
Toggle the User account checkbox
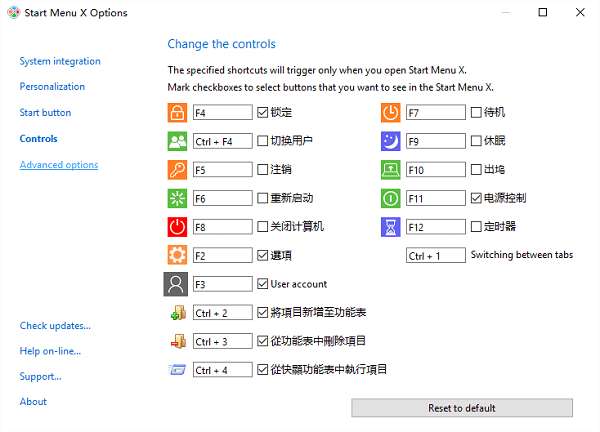pyautogui.click(x=263, y=284)
